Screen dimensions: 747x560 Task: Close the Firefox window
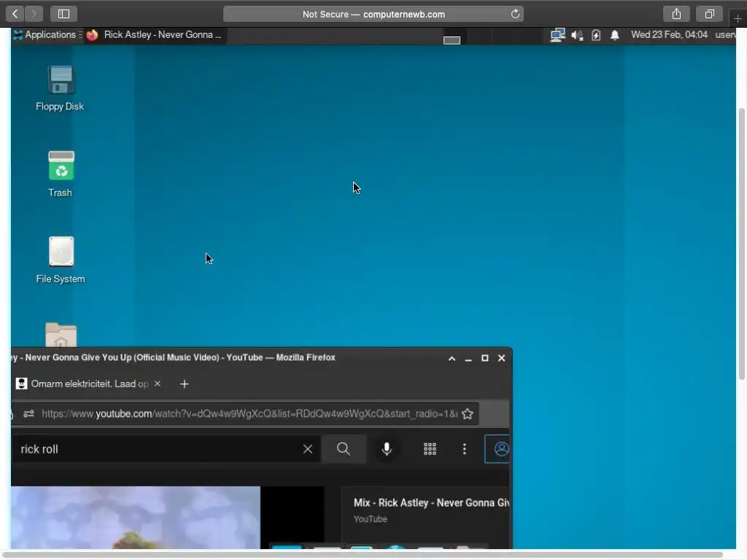[502, 358]
